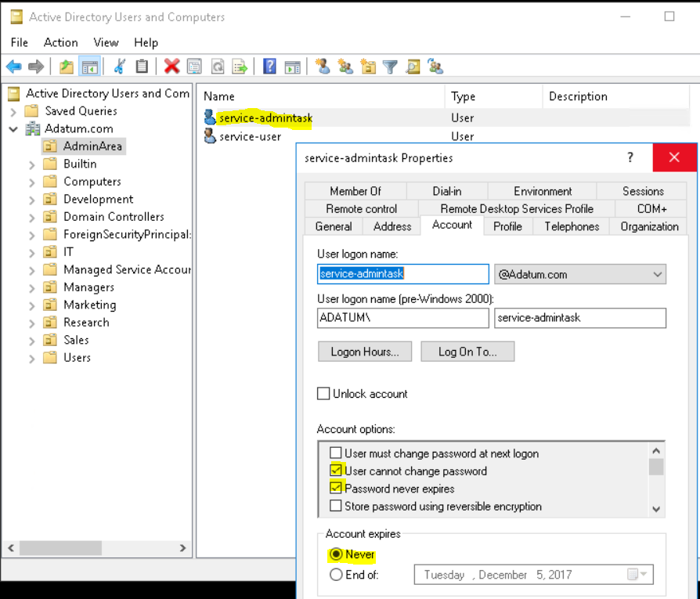Screen dimensions: 700x599
Task: Click the Adatum.com domain icon
Action: coord(33,128)
